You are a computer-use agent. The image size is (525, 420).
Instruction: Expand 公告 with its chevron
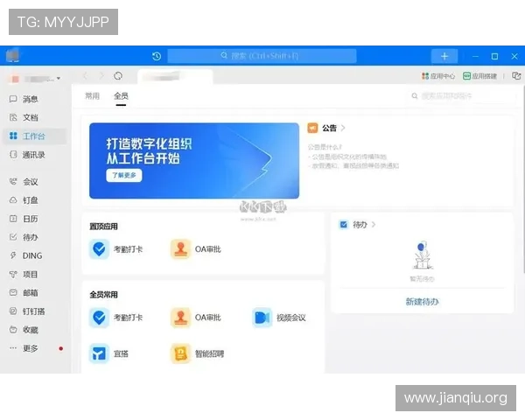pos(343,128)
